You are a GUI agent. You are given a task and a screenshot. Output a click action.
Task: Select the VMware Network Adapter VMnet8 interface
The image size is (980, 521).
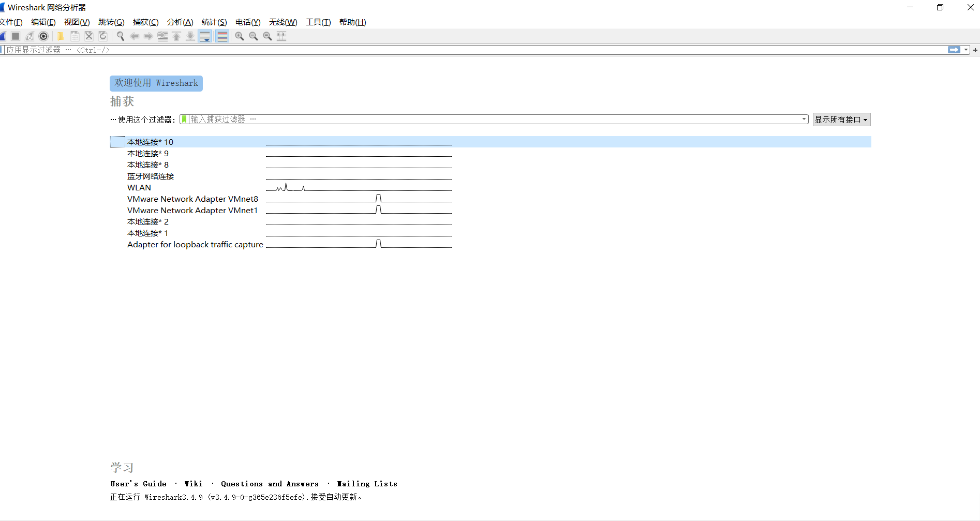[192, 199]
